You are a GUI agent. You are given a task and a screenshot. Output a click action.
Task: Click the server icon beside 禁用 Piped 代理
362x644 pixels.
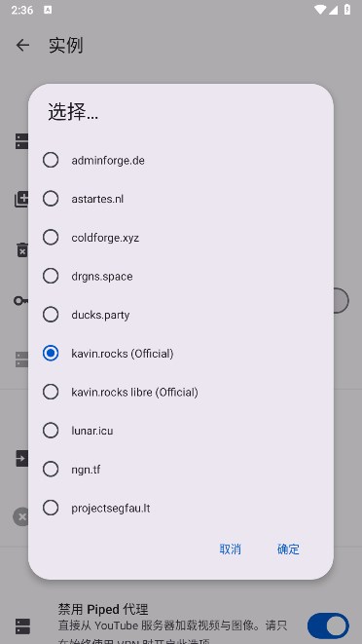point(22,625)
